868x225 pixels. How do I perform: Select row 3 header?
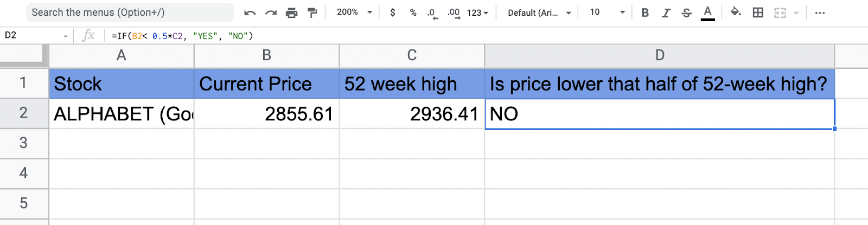coord(24,143)
